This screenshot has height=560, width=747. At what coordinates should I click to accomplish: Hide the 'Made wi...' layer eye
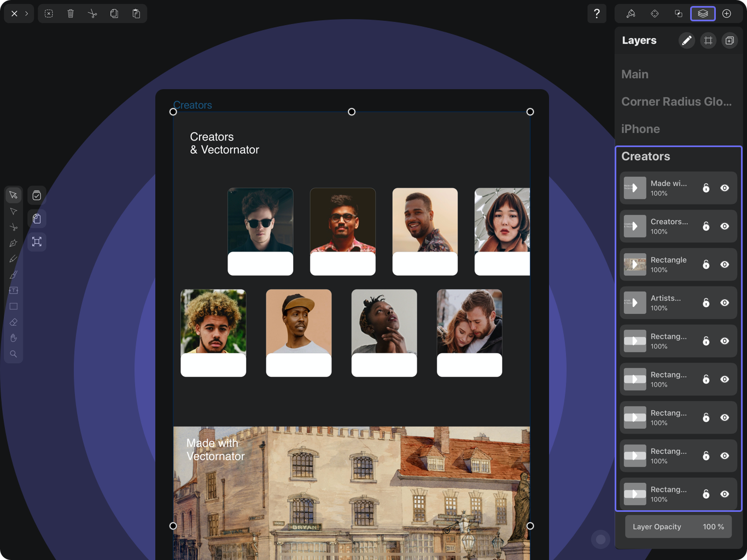[x=725, y=188]
